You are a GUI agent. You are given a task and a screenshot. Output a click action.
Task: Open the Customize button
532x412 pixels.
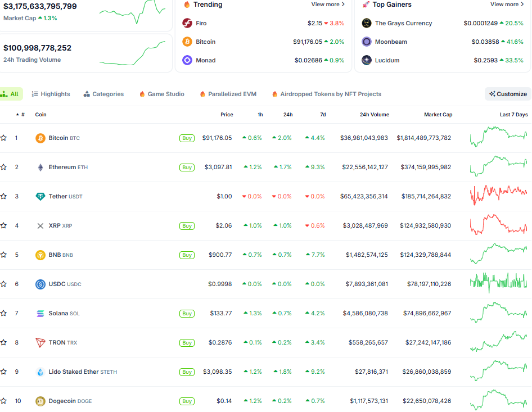[x=508, y=94]
